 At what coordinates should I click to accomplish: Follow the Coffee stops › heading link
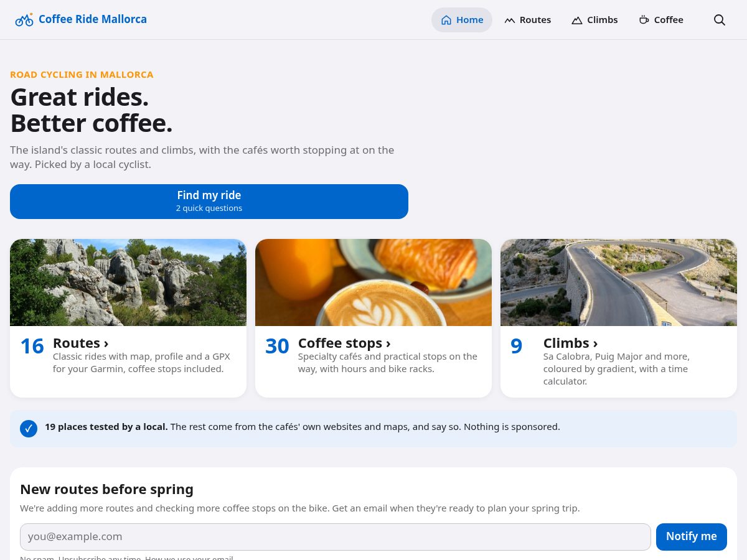tap(344, 343)
